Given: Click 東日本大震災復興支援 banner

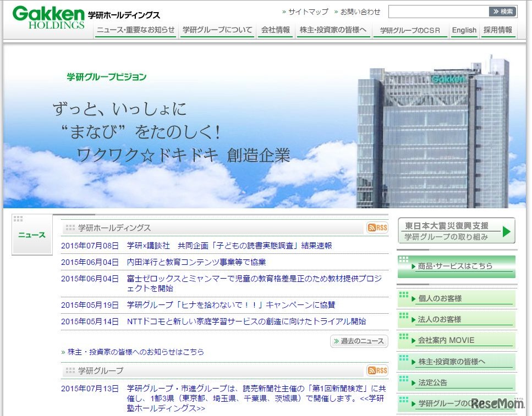Looking at the screenshot, I should tap(457, 231).
